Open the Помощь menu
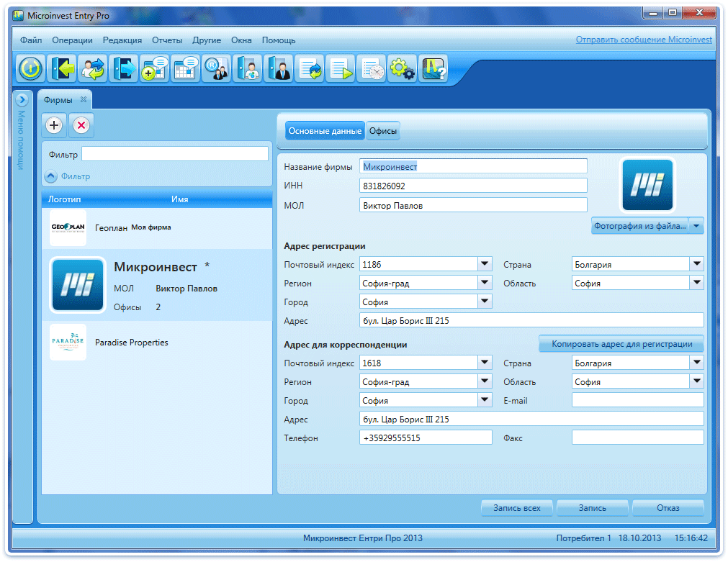728x562 pixels. tap(279, 40)
